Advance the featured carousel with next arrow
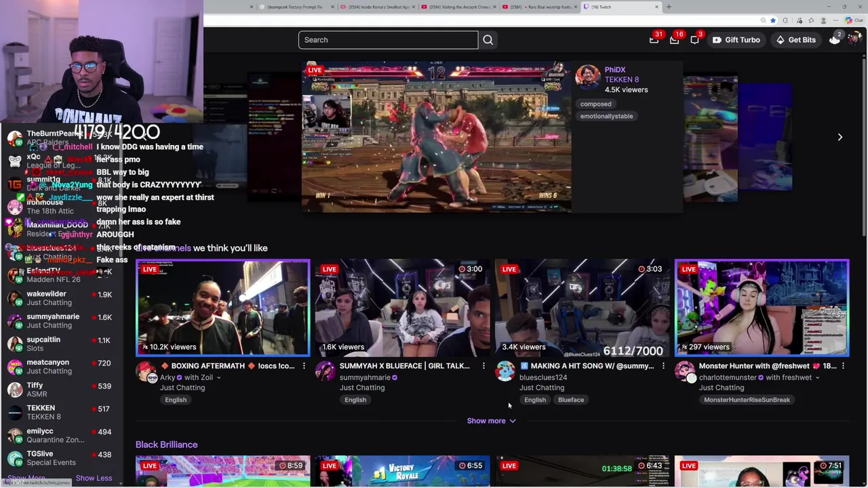 (840, 137)
